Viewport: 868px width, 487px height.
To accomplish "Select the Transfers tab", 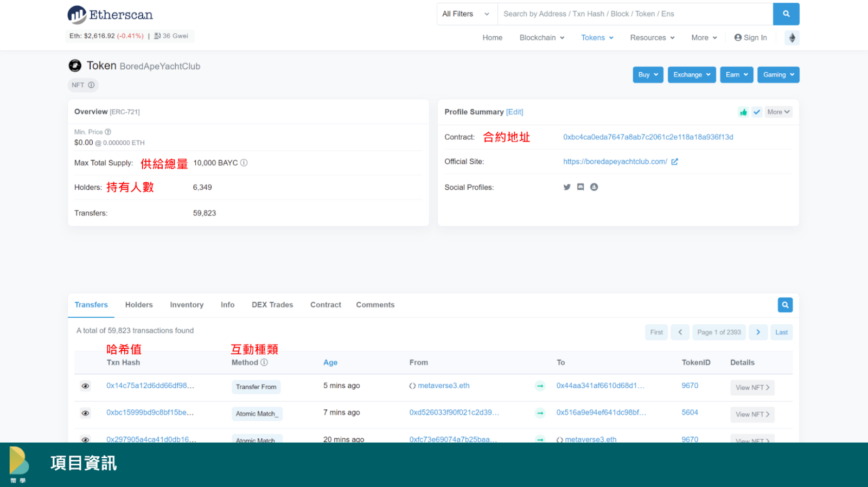I will click(x=91, y=305).
